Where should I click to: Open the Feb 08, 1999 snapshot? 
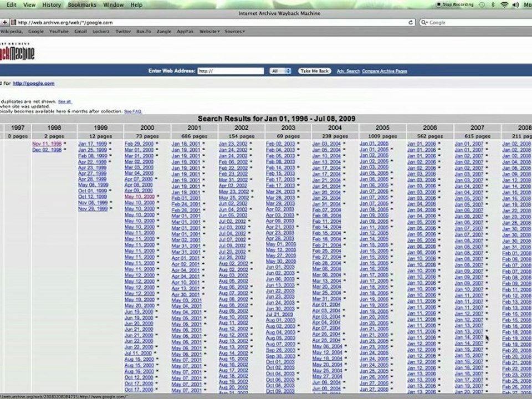[x=93, y=156]
